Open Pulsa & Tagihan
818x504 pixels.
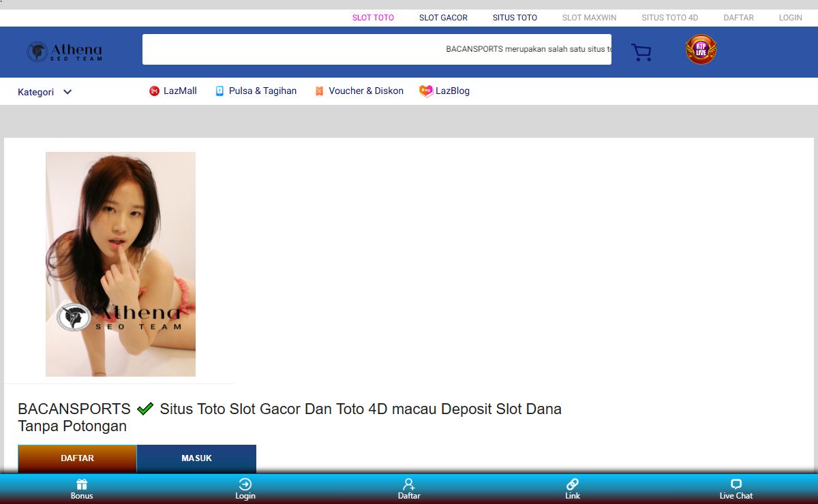(x=256, y=91)
